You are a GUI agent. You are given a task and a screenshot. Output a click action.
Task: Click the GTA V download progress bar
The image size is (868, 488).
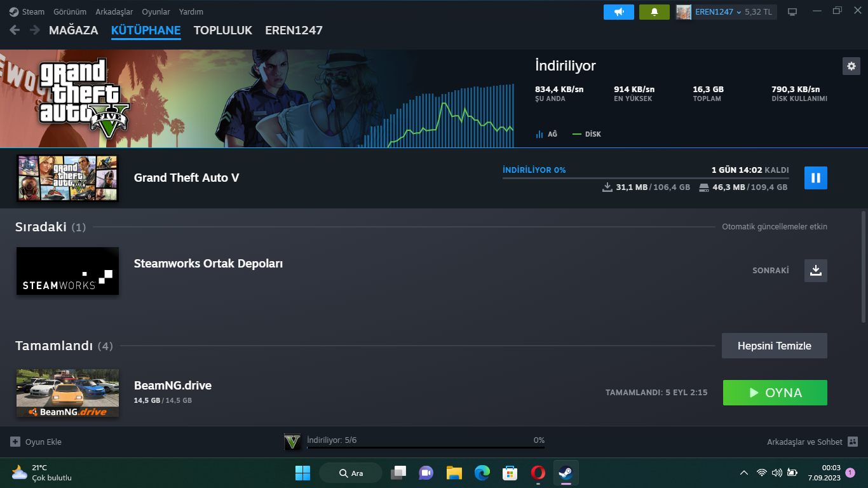(x=646, y=179)
